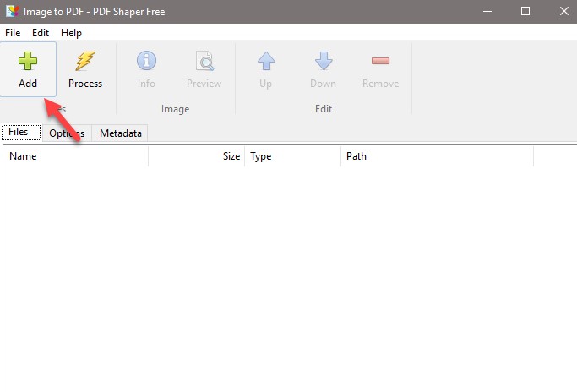Move item Down with the arrow icon
The height and width of the screenshot is (392, 577).
click(323, 62)
